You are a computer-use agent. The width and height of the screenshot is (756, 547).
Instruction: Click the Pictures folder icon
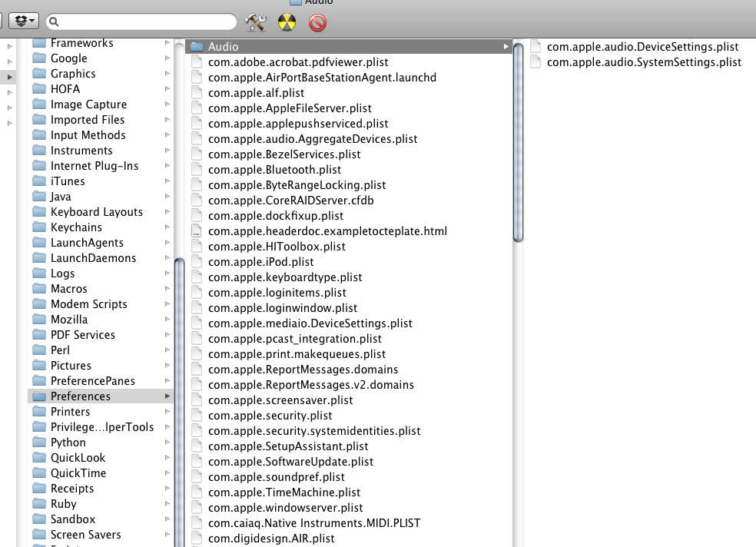[x=39, y=366]
